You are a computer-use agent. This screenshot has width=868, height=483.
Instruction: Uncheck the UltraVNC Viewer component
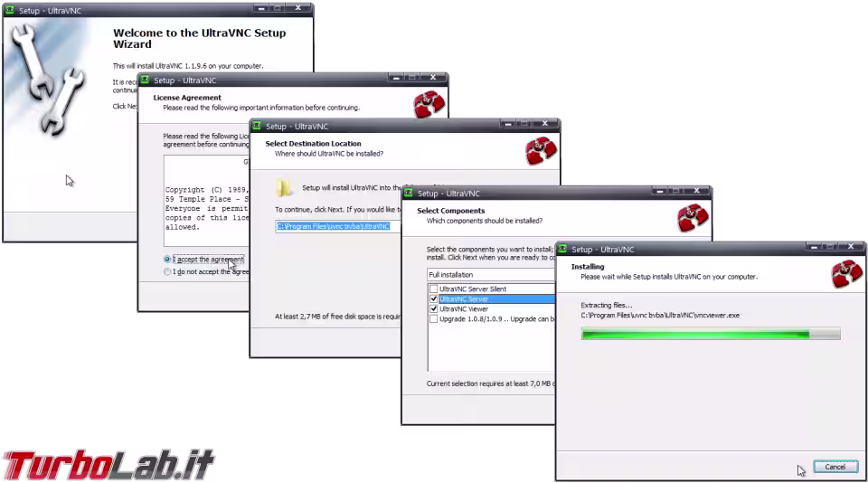point(433,309)
